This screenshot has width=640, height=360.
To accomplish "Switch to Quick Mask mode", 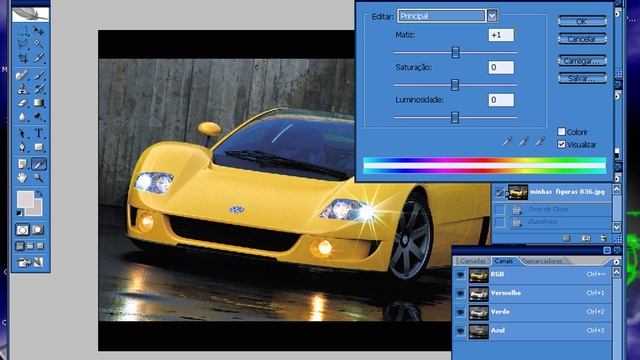I will 38,230.
